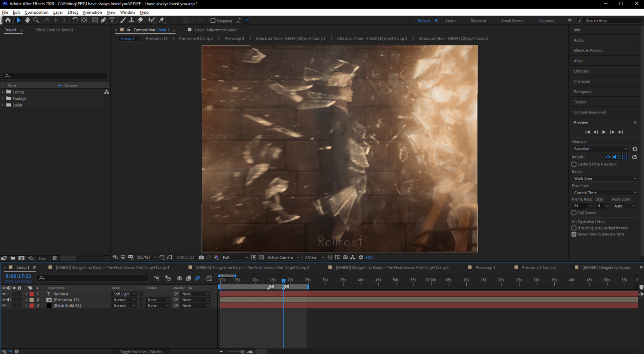644x354 pixels.
Task: Expand the Comps folder
Action: click(x=3, y=92)
